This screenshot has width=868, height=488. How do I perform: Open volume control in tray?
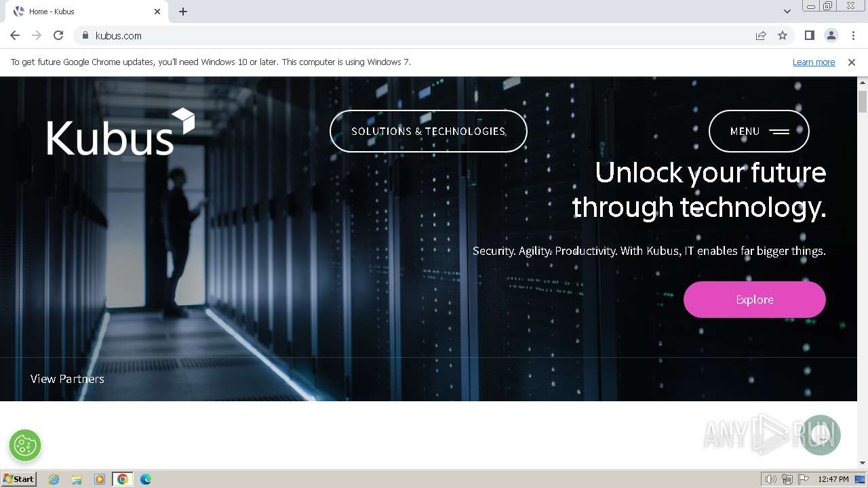point(771,479)
